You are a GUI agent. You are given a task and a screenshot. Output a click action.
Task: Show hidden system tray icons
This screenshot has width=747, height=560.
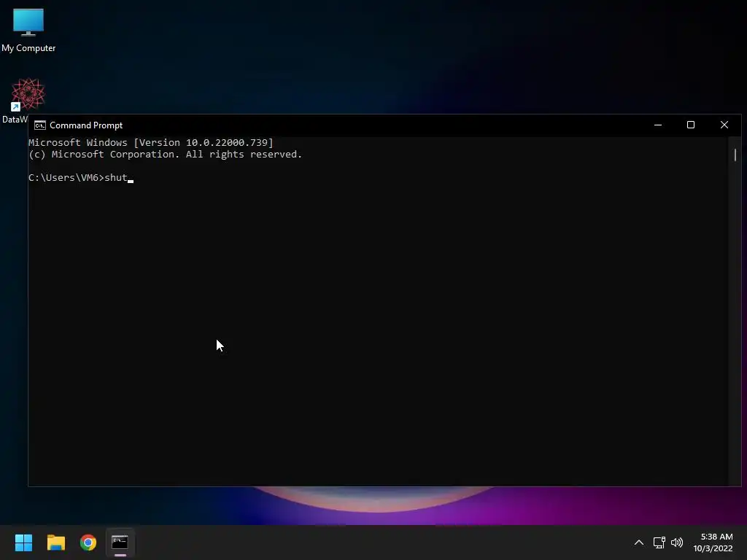(x=639, y=542)
